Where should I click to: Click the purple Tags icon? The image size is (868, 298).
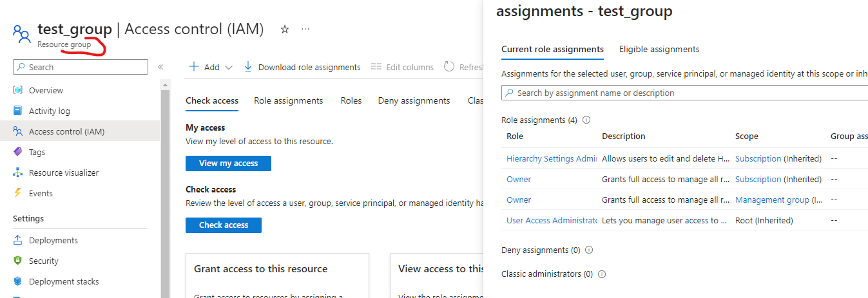18,152
